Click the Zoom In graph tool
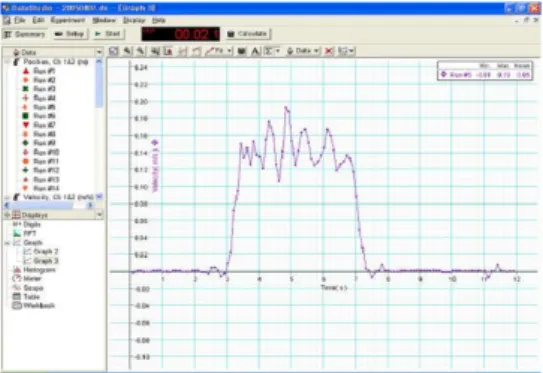The height and width of the screenshot is (373, 543). (x=127, y=51)
